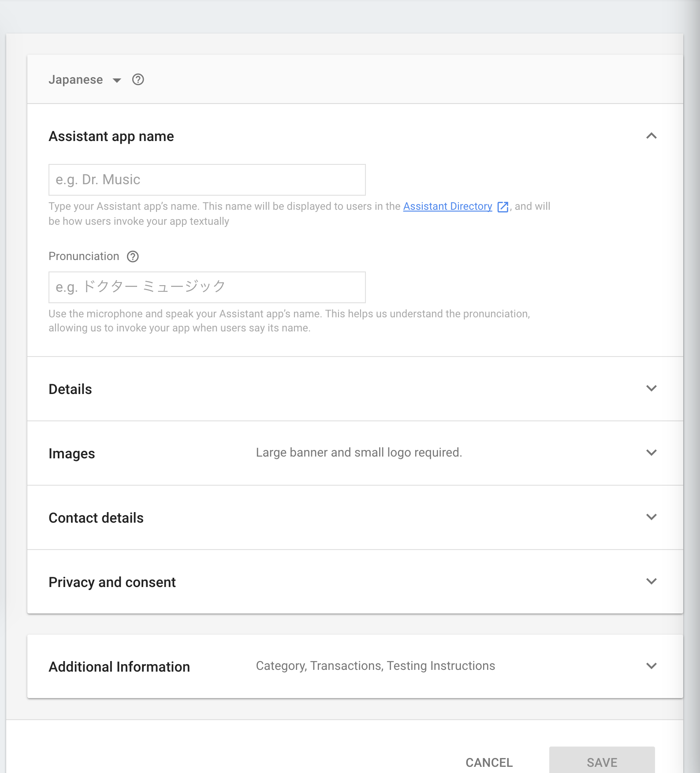Click the Assistant app name heading
700x773 pixels.
click(x=111, y=137)
